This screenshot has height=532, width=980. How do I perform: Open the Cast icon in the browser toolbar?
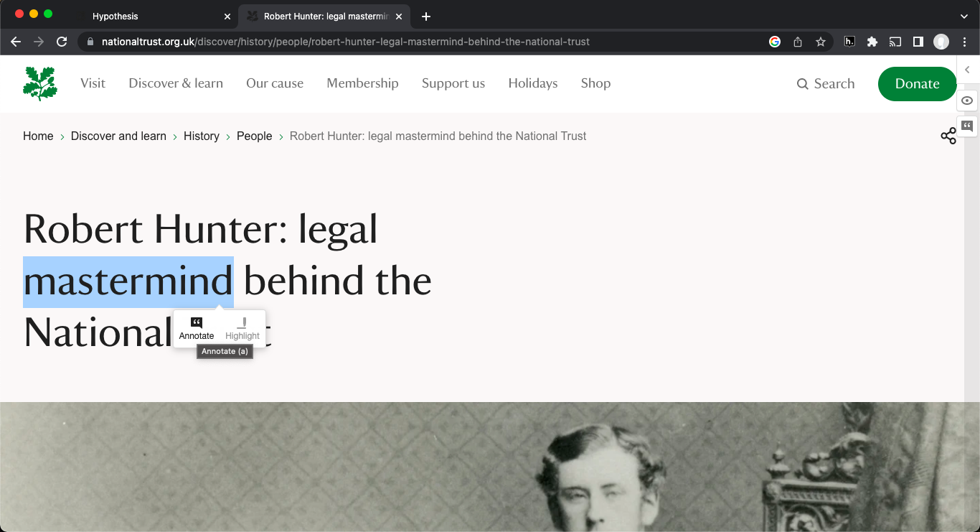[x=895, y=42]
